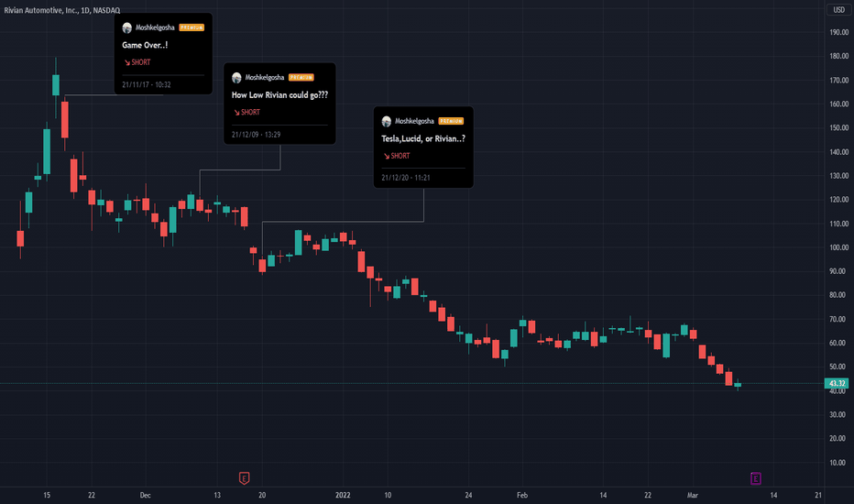Viewport: 854px width, 504px height.
Task: Click the PREMIUM badge on How Low Rivian card
Action: coord(301,77)
